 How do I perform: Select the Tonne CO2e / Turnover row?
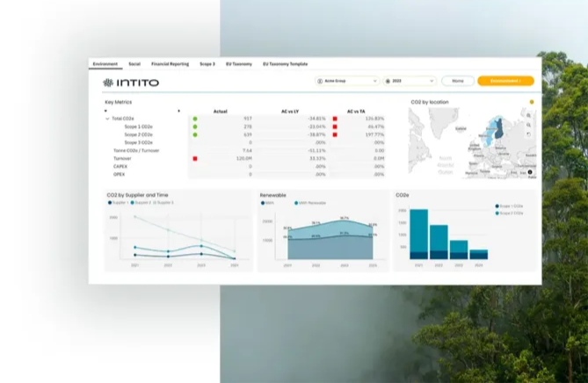[136, 150]
